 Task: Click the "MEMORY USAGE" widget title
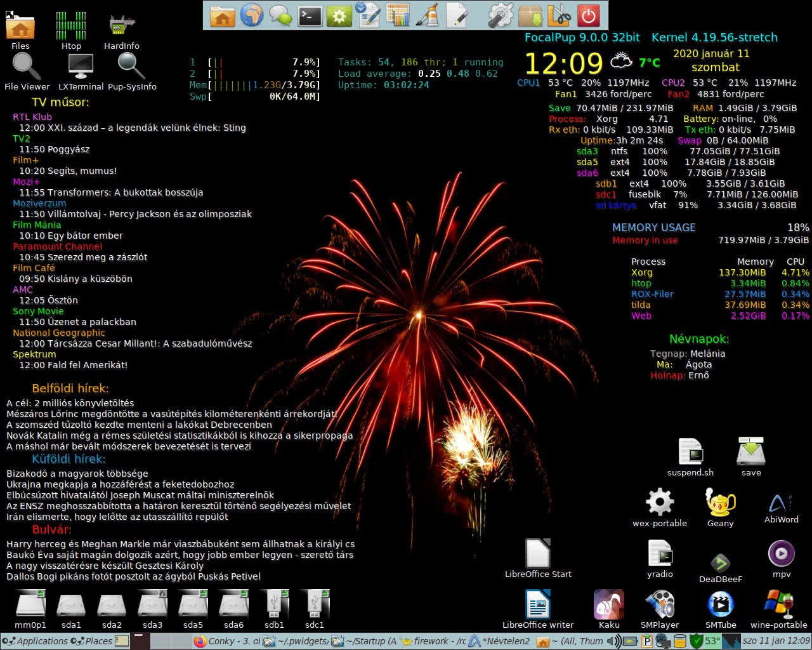[654, 227]
